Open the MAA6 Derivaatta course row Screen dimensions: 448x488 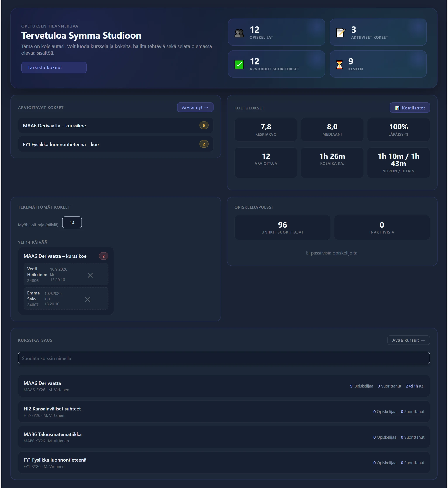click(x=224, y=386)
